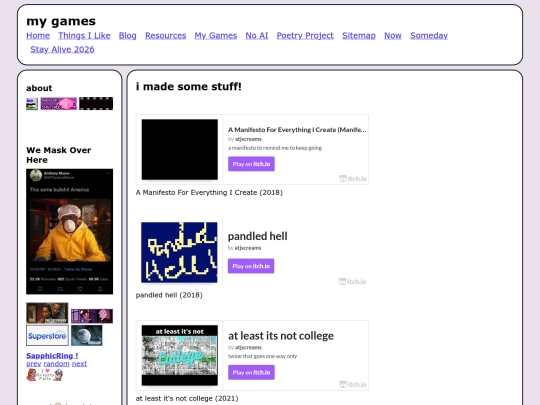Open the No AI page
This screenshot has height=405, width=540.
click(x=257, y=35)
